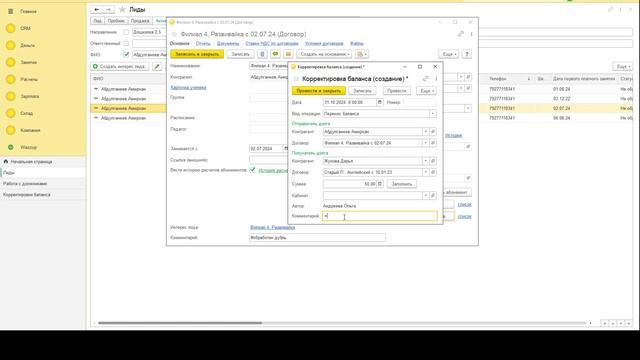Go back with the left arrow in Лиды
This screenshot has height=360, width=640.
click(x=96, y=9)
